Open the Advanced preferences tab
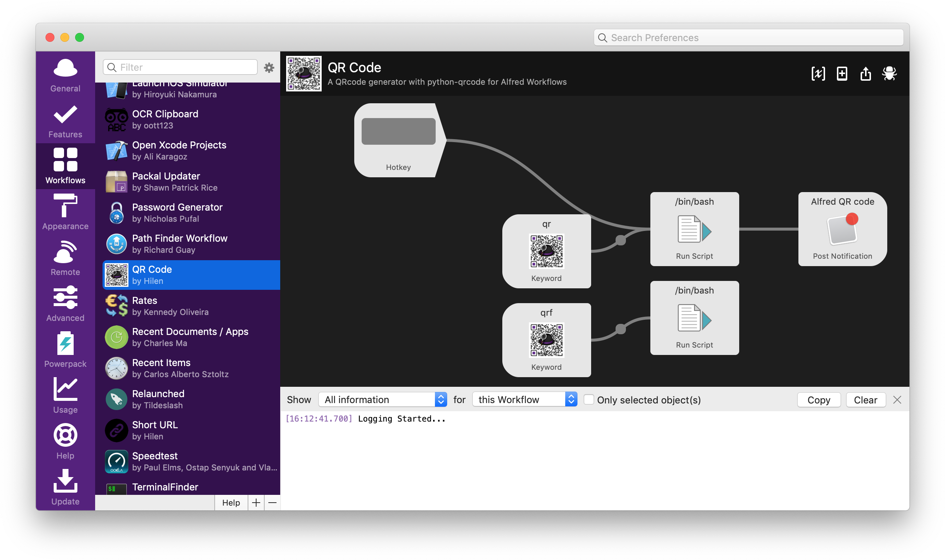Screen dimensions: 945x560 click(65, 304)
